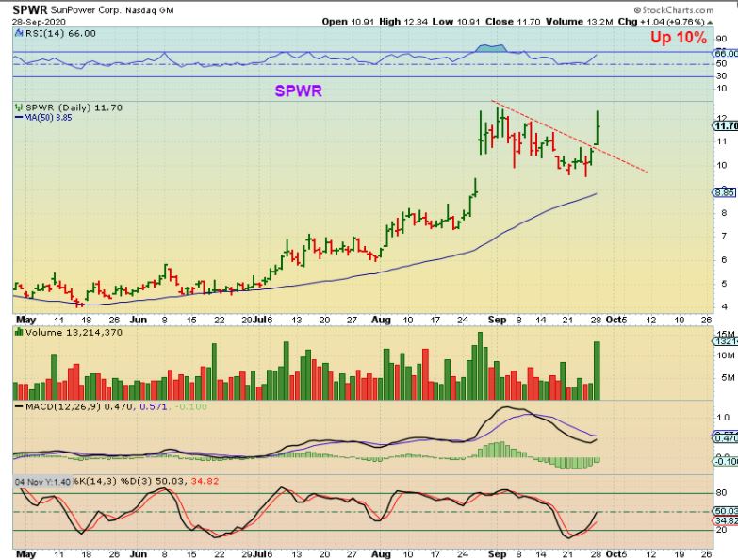
Task: Click the candlestick icon before SPWR (Daily)
Action: (x=19, y=107)
